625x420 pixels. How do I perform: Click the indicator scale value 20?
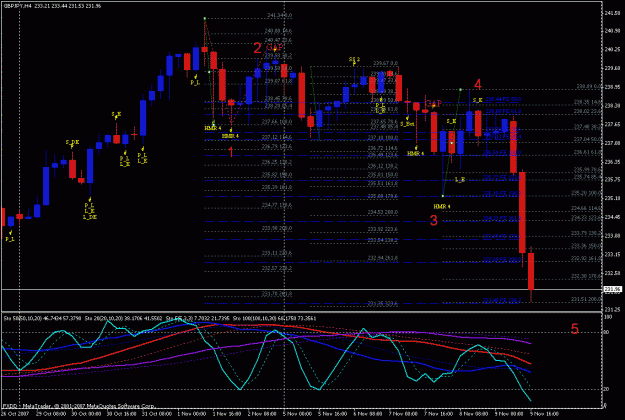607,389
